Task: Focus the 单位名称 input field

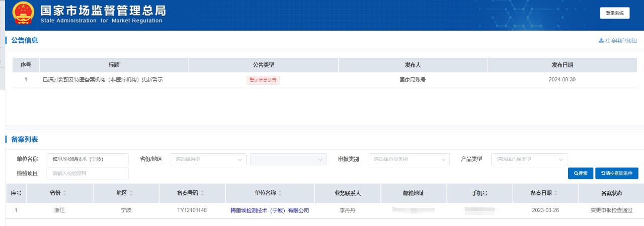Action: [x=87, y=159]
